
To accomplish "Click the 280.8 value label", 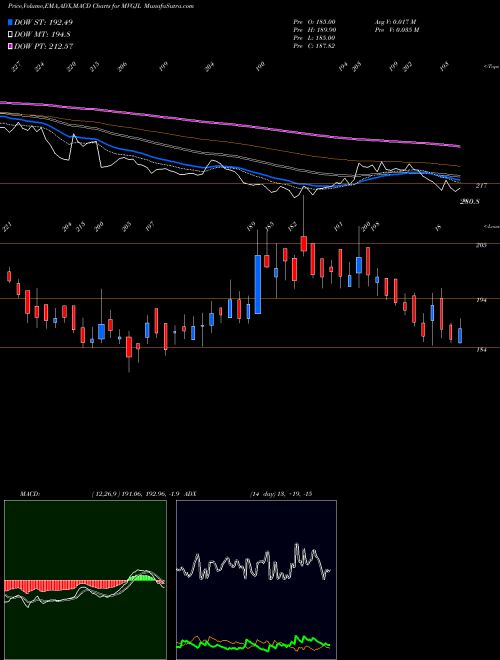I will (470, 202).
